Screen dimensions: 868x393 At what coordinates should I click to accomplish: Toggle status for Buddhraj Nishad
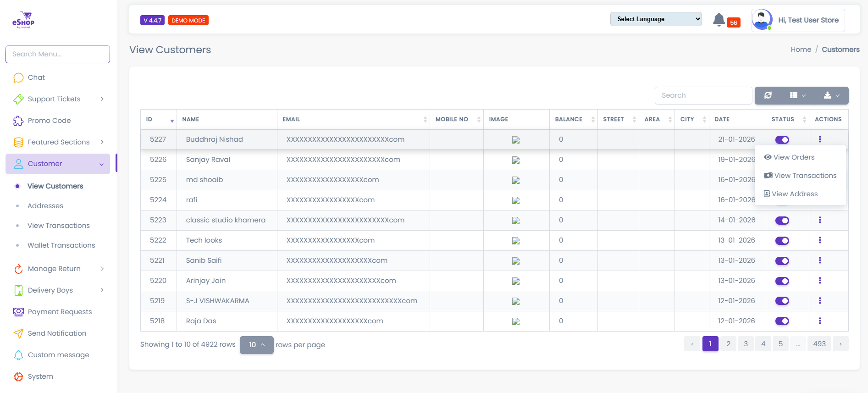point(782,140)
